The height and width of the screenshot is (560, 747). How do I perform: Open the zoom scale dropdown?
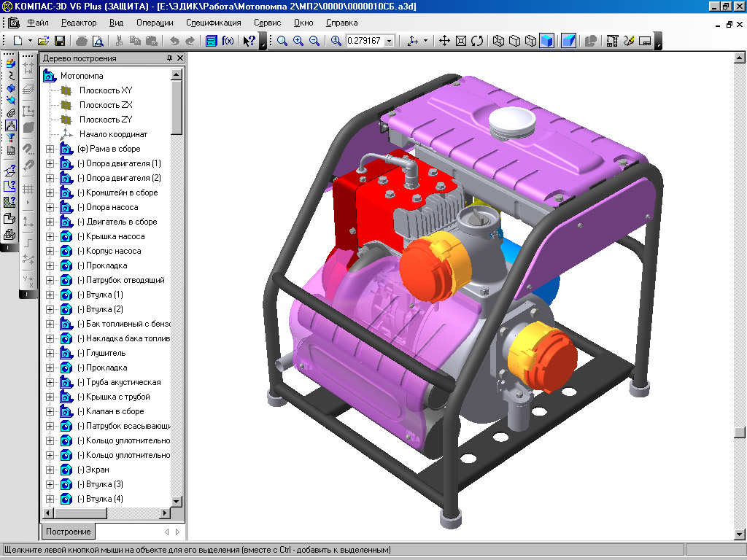click(388, 41)
